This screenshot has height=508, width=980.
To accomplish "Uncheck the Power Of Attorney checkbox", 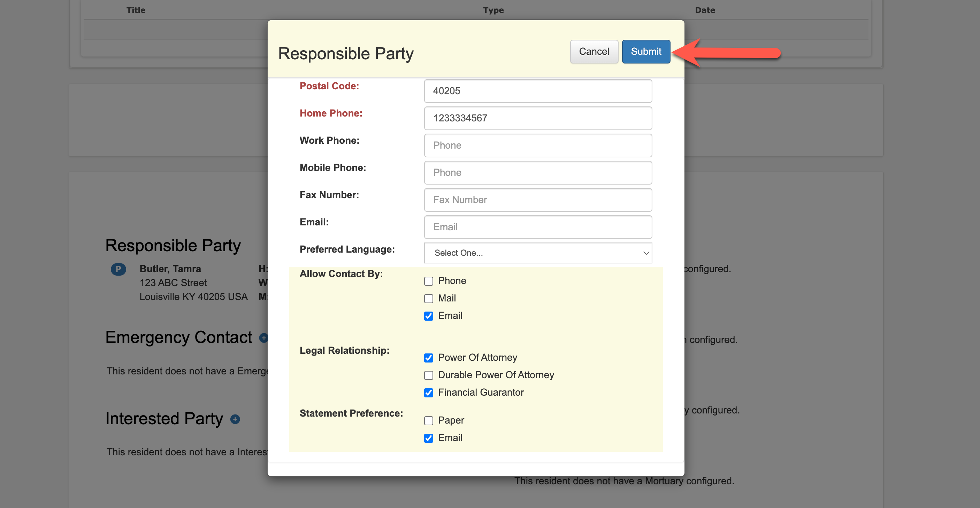I will 428,358.
